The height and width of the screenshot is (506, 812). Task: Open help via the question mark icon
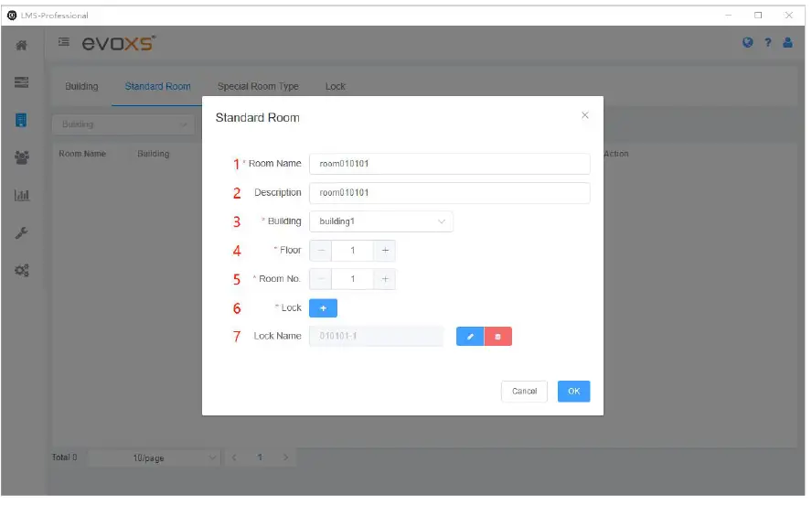[768, 42]
